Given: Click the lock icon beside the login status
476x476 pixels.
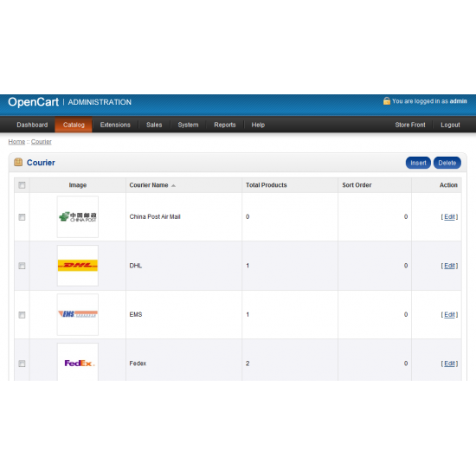Looking at the screenshot, I should coord(387,101).
